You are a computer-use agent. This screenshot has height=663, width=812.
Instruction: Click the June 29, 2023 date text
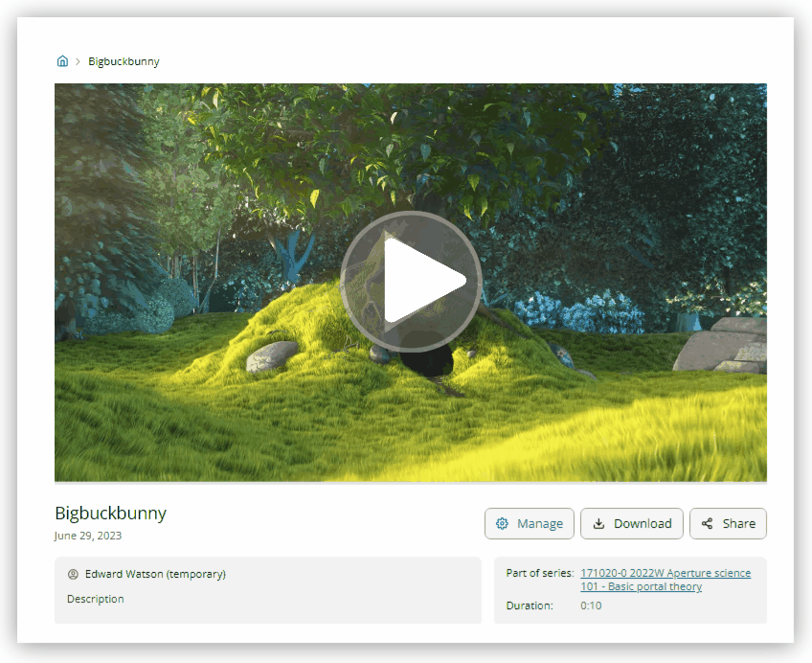pyautogui.click(x=88, y=536)
